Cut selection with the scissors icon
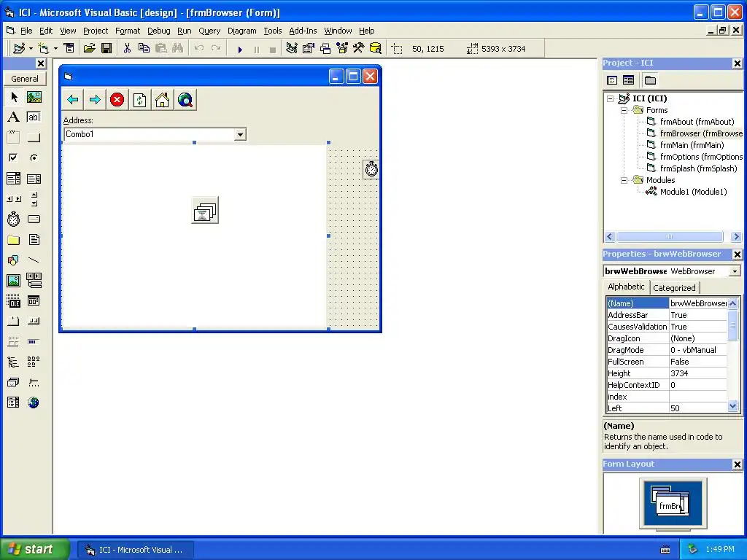 pyautogui.click(x=127, y=48)
